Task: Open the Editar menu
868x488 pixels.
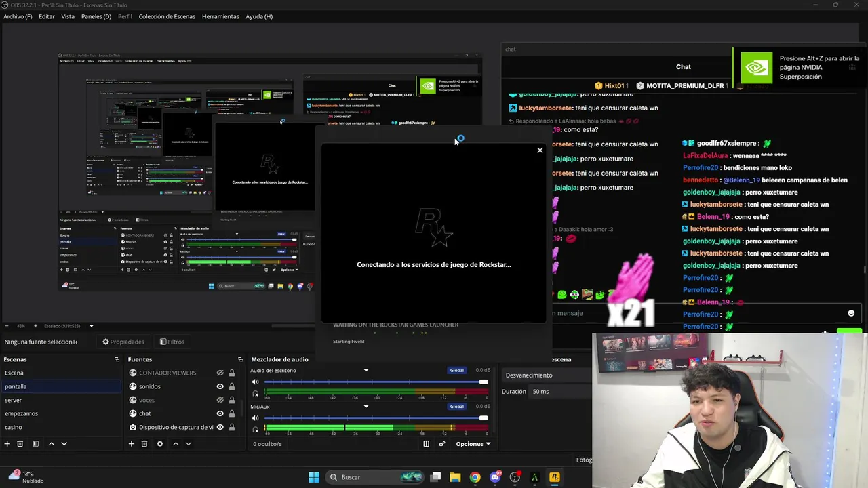Action: click(x=47, y=16)
